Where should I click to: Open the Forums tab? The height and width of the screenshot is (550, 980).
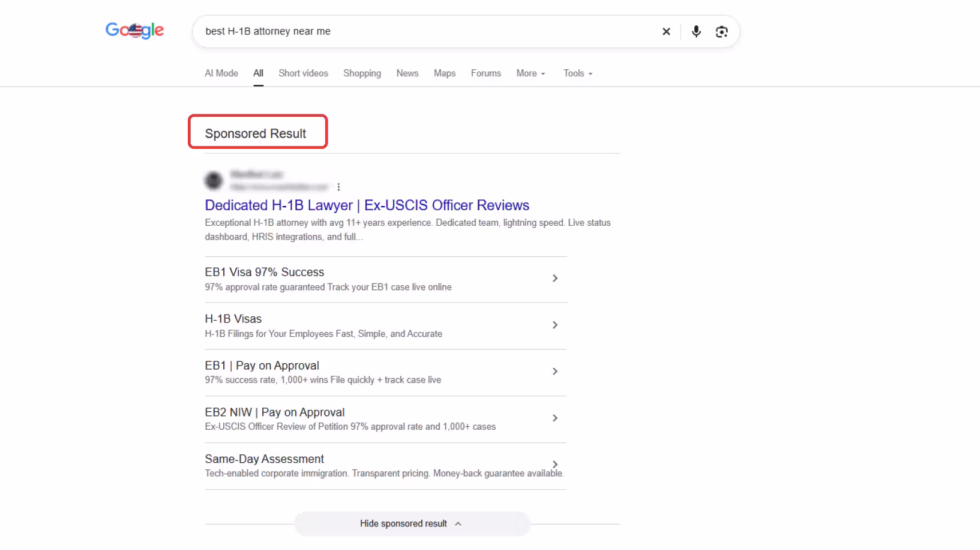(486, 73)
